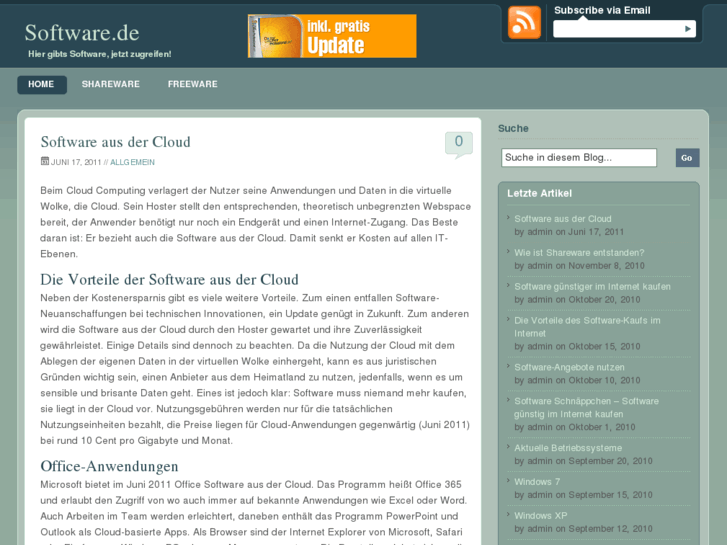
Task: Open the 'Windows 7' sidebar article
Action: 537,482
